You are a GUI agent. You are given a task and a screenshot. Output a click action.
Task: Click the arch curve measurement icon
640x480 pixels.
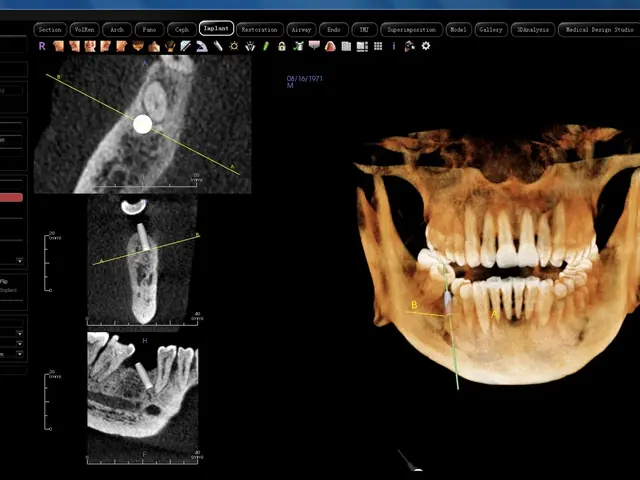point(202,46)
